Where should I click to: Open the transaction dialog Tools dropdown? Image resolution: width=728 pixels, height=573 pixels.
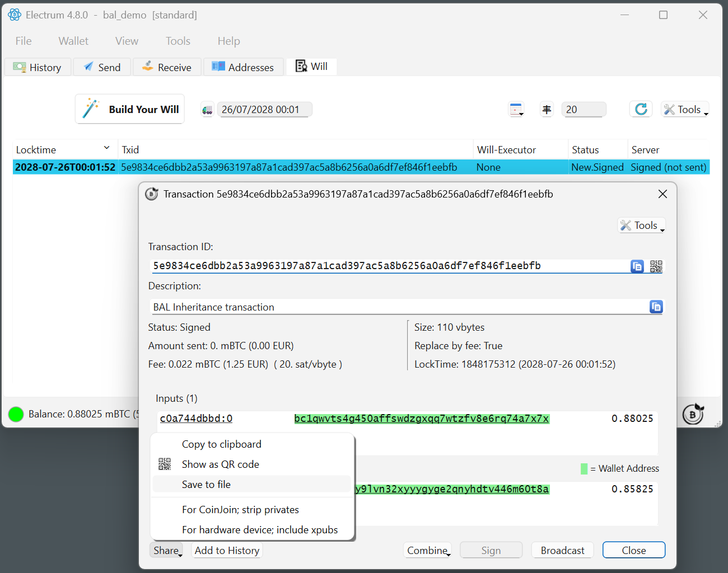642,226
